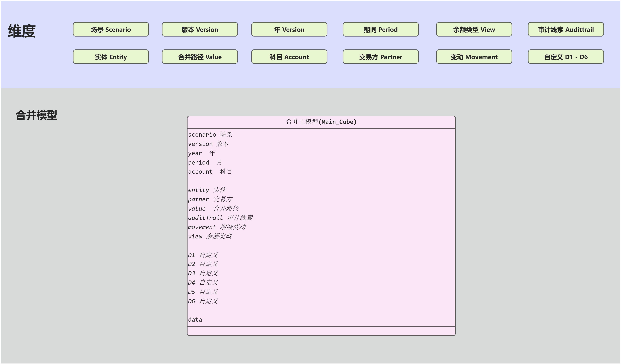Select the movement 增减变动 attribute line
This screenshot has width=622, height=364.
pos(217,227)
